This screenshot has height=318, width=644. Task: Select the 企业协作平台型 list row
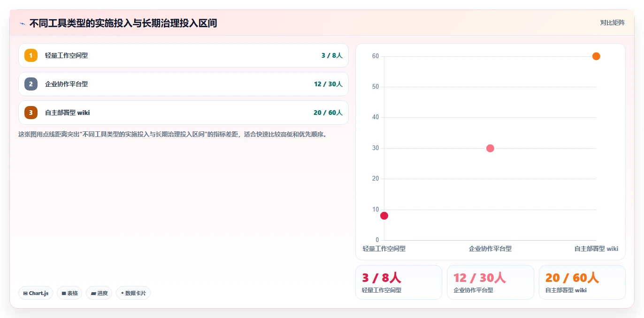[x=184, y=84]
